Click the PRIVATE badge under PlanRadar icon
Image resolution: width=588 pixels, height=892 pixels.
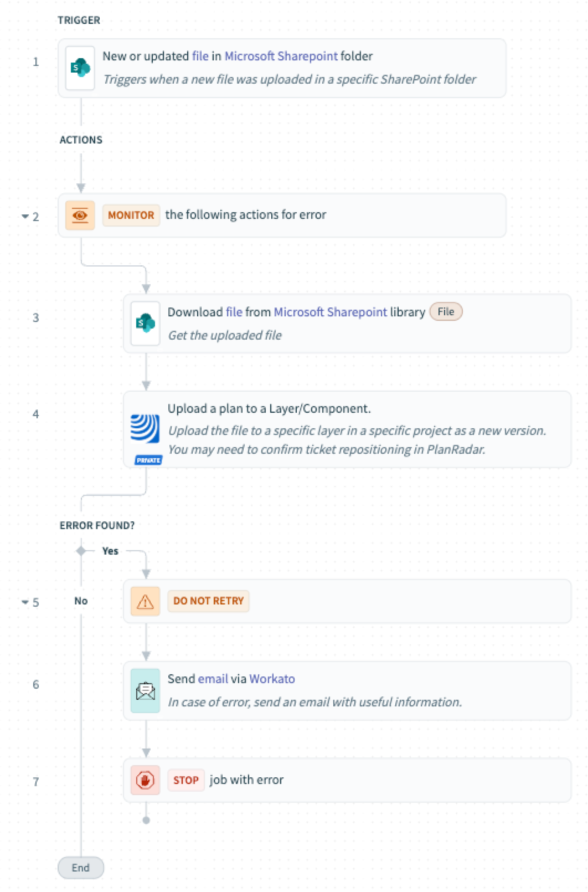pyautogui.click(x=148, y=460)
